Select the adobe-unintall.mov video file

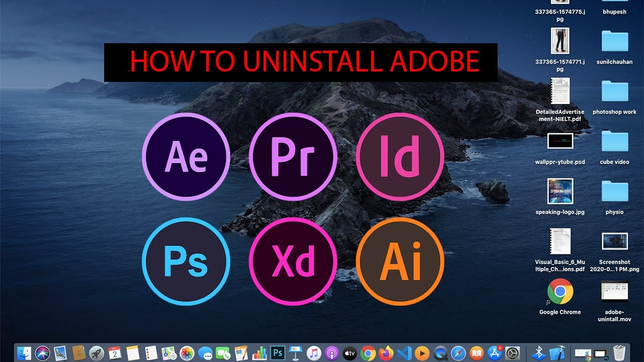[615, 301]
